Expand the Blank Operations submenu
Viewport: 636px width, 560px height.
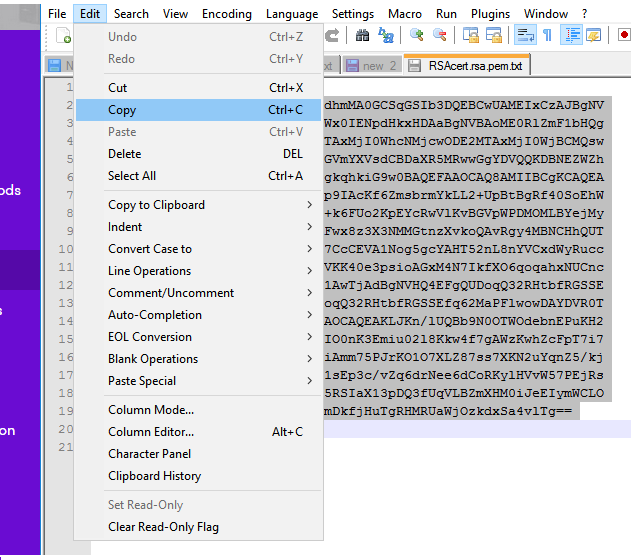tap(199, 358)
